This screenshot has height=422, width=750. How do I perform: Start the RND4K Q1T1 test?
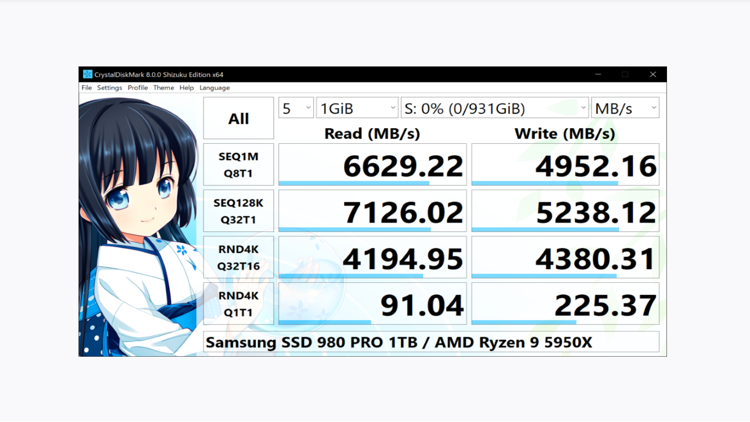tap(238, 304)
